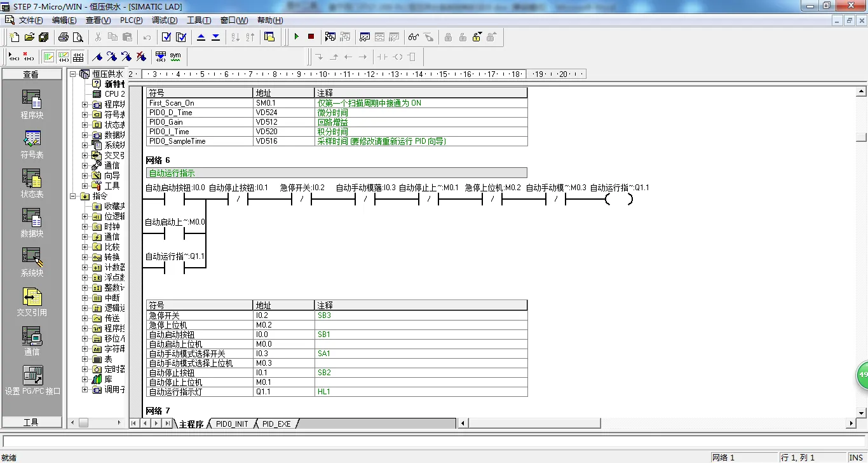Select the 新特性 item in project tree
The image size is (868, 463).
(113, 84)
